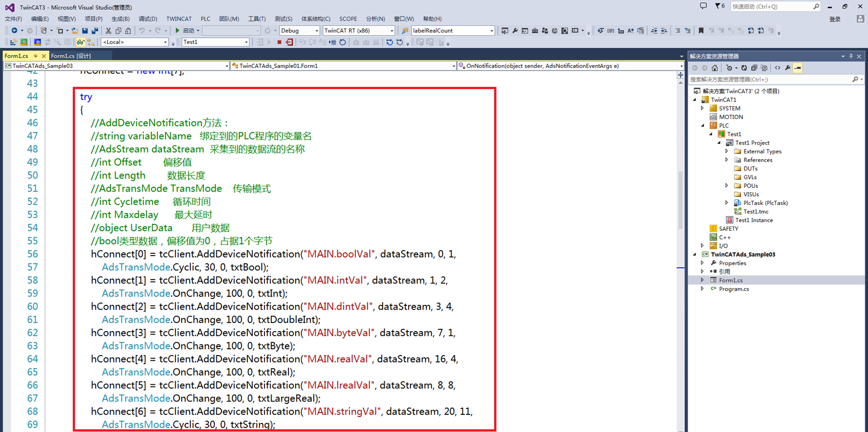
Task: Expand the POUs folder
Action: point(727,186)
